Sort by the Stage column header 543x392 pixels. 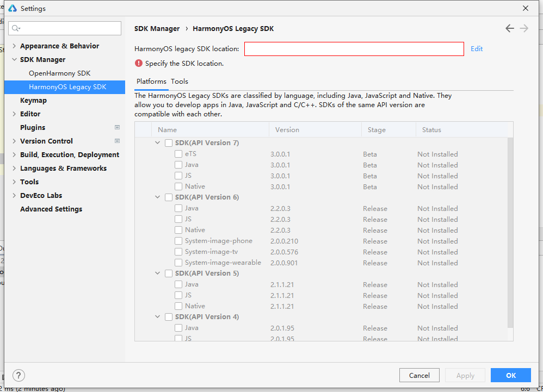tap(388, 130)
